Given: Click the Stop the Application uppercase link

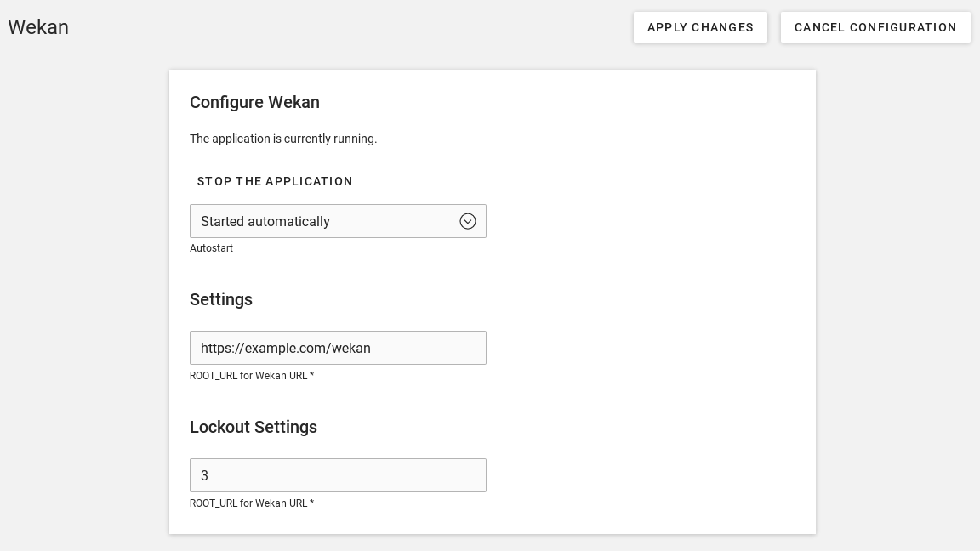Looking at the screenshot, I should tap(275, 181).
